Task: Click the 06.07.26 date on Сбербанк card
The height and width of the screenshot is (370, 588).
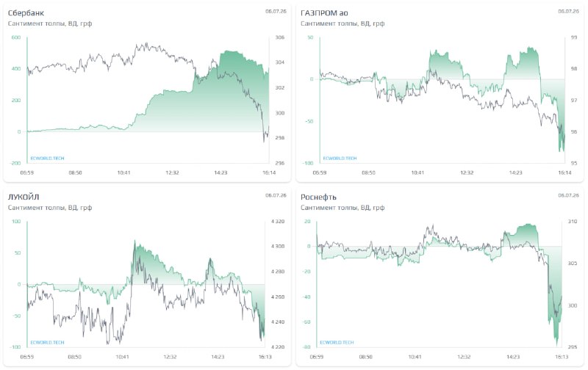Action: pos(276,11)
